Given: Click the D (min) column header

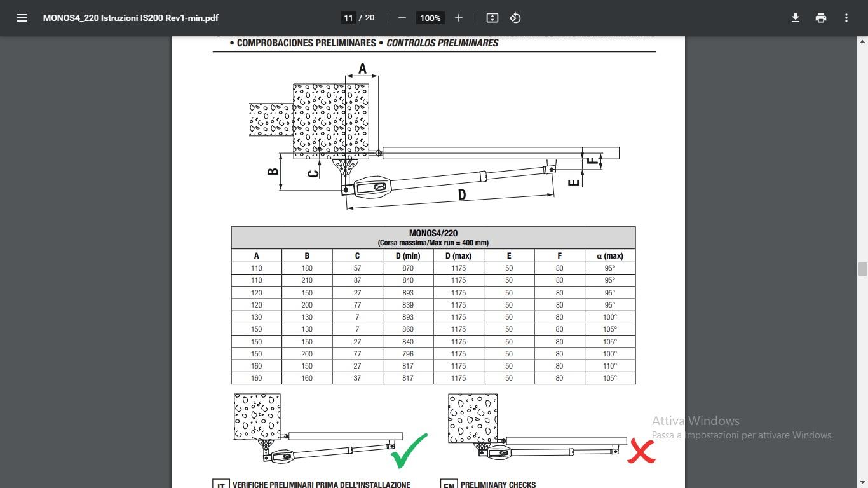Looking at the screenshot, I should (x=408, y=255).
